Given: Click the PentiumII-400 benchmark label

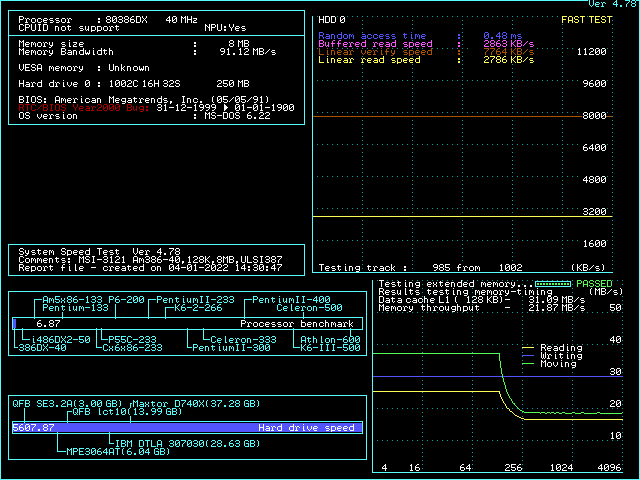Looking at the screenshot, I should point(291,300).
